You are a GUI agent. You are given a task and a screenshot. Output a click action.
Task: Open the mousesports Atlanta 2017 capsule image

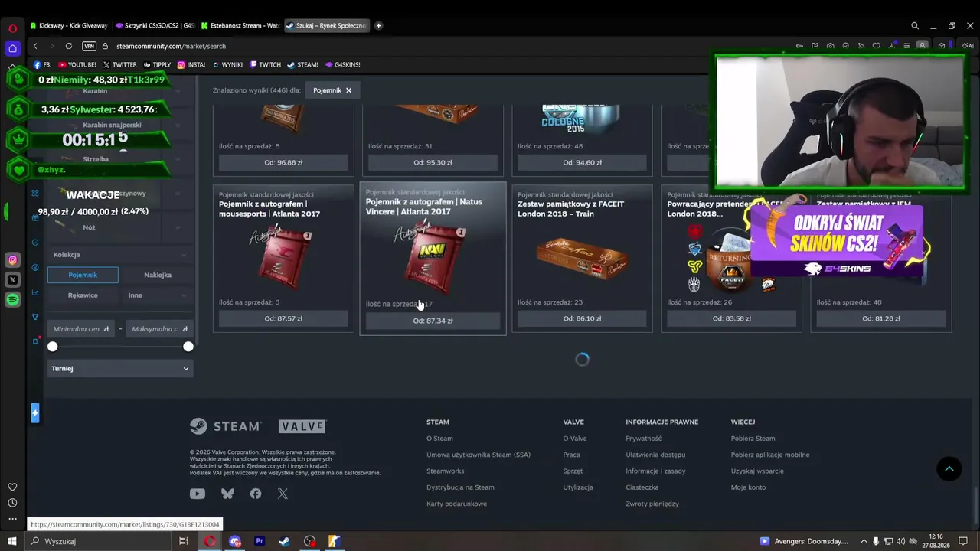click(283, 256)
